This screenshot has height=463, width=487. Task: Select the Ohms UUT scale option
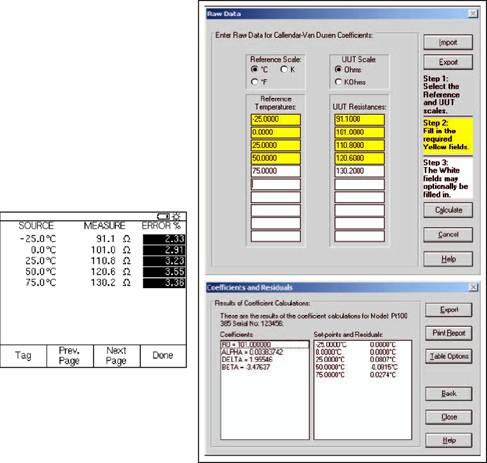click(x=338, y=69)
